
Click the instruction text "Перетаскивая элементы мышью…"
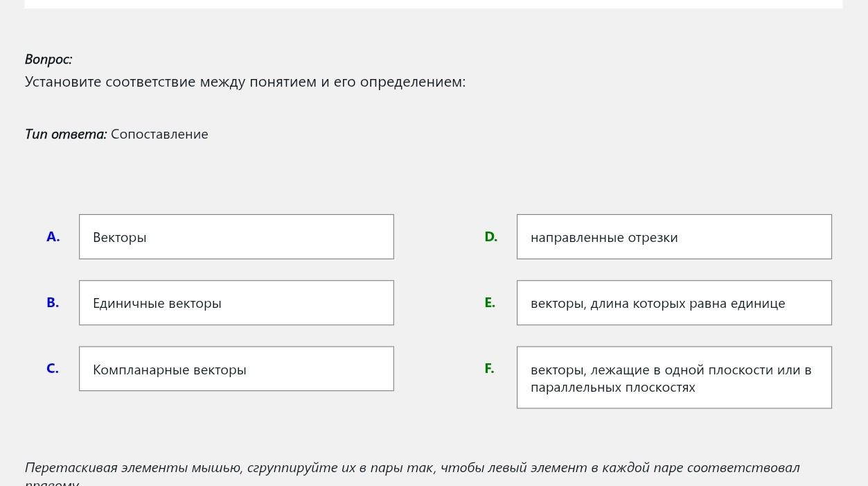click(412, 473)
